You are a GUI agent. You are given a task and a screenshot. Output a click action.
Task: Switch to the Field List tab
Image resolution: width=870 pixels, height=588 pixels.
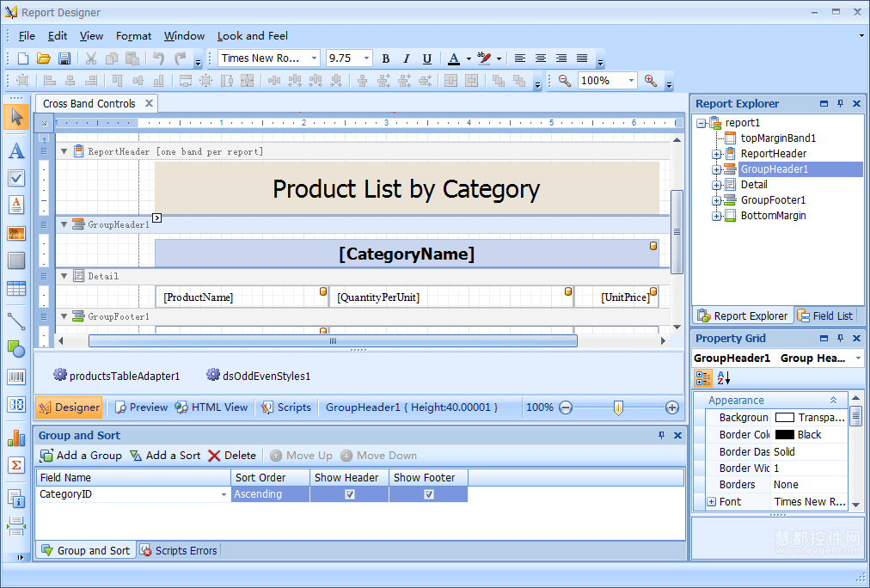[825, 315]
